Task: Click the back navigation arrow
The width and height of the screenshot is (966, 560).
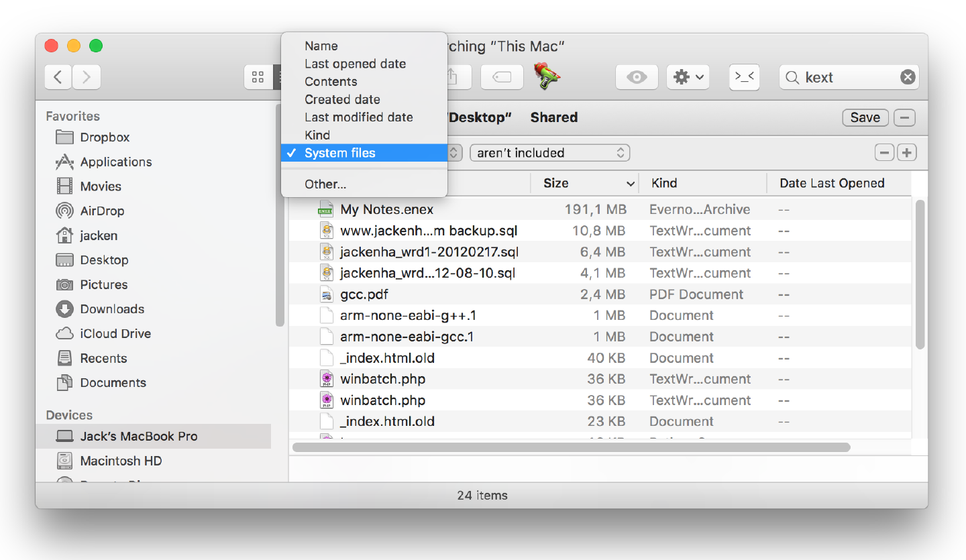Action: 58,77
